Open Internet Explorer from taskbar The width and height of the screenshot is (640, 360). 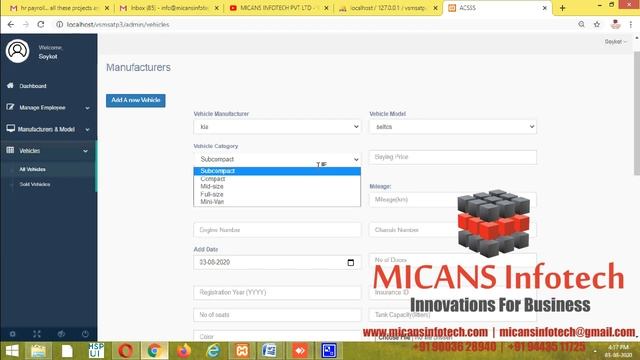click(x=213, y=351)
